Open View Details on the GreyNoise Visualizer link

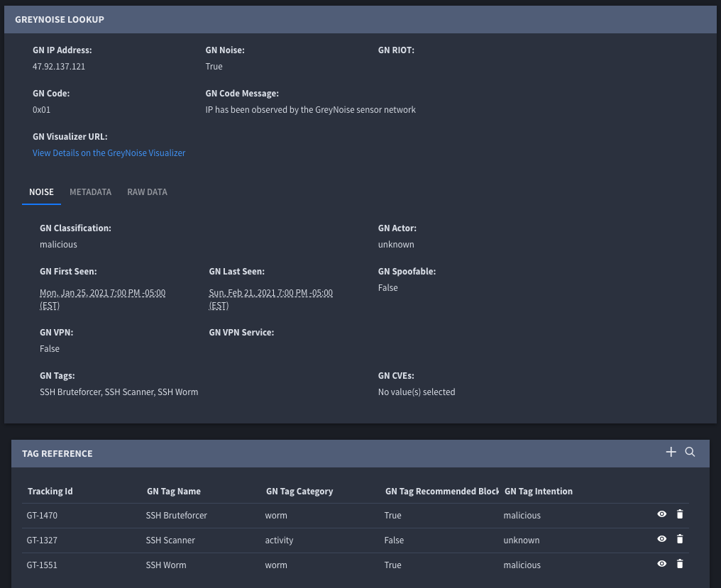pyautogui.click(x=109, y=153)
